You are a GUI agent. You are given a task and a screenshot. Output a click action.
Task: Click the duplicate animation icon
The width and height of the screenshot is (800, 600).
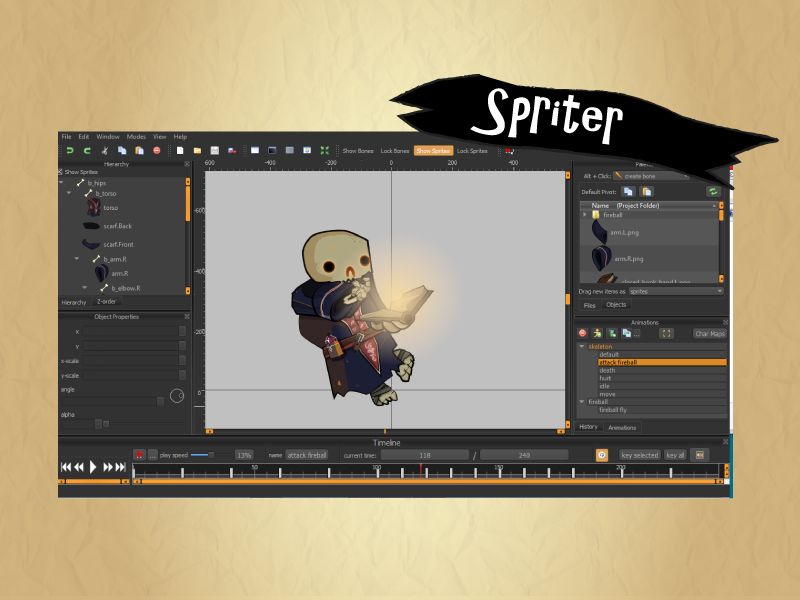627,333
